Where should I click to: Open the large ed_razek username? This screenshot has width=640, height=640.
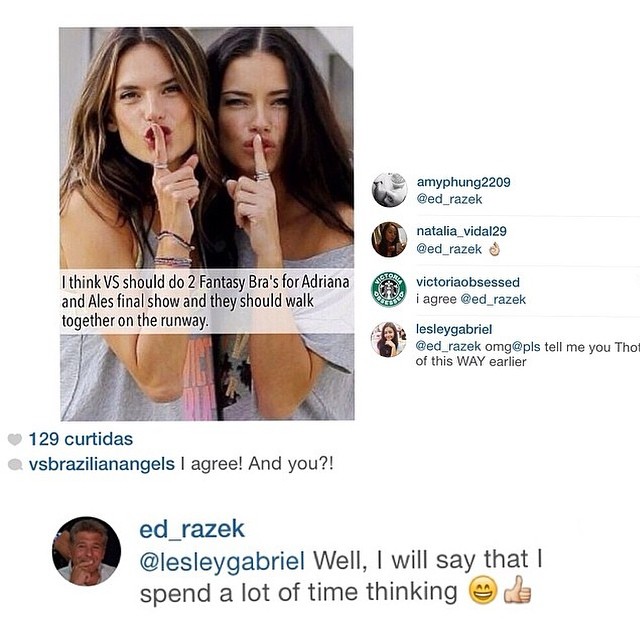coord(192,529)
